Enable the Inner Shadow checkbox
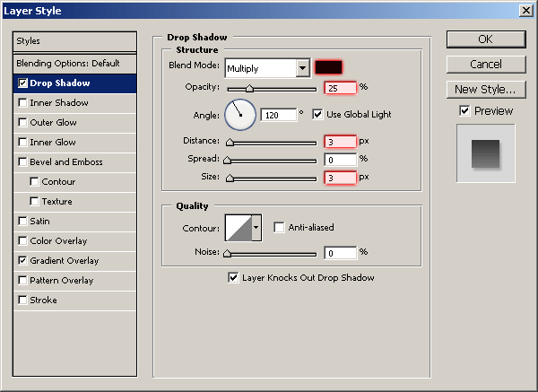This screenshot has height=392, width=538. 22,103
